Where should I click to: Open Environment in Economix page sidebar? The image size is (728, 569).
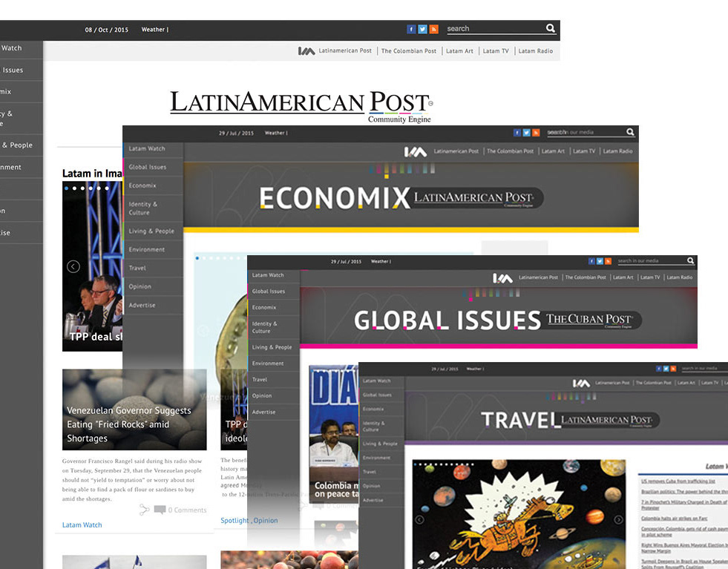pos(147,250)
